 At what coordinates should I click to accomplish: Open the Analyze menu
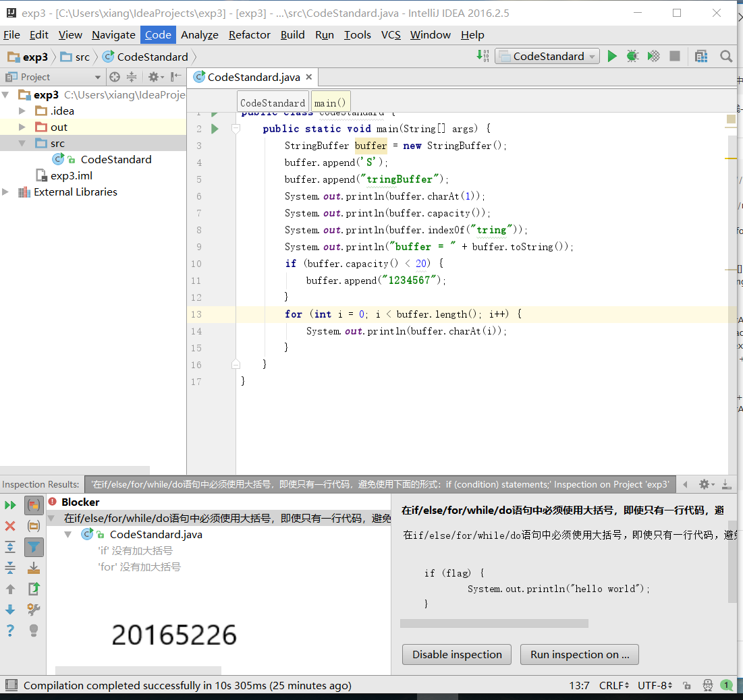click(x=200, y=34)
